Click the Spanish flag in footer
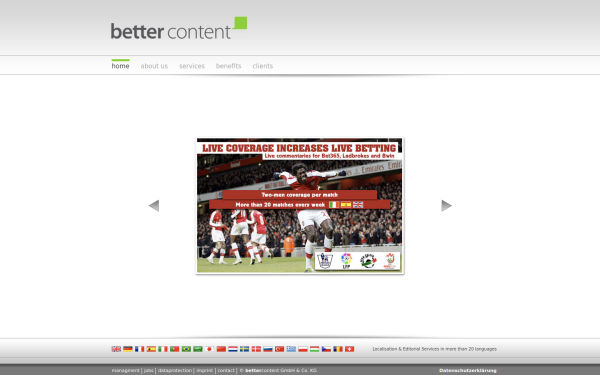Image resolution: width=600 pixels, height=375 pixels. click(x=151, y=349)
